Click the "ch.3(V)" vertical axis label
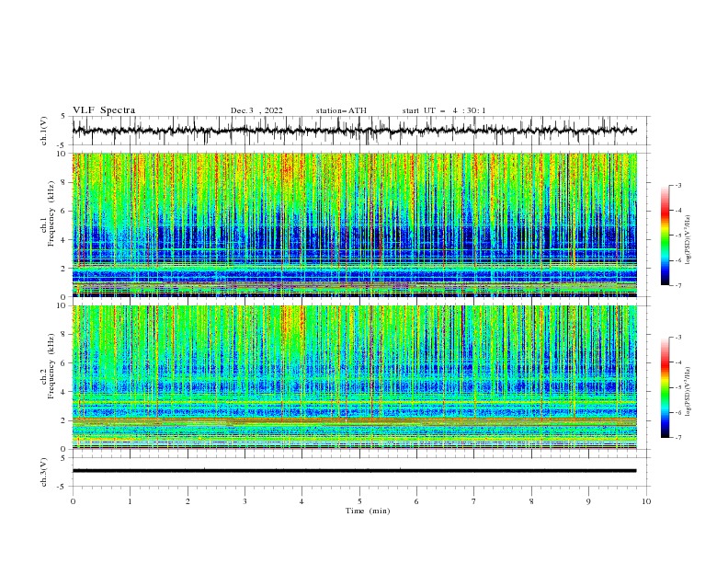Screen dimensions: 728x563 tap(44, 472)
